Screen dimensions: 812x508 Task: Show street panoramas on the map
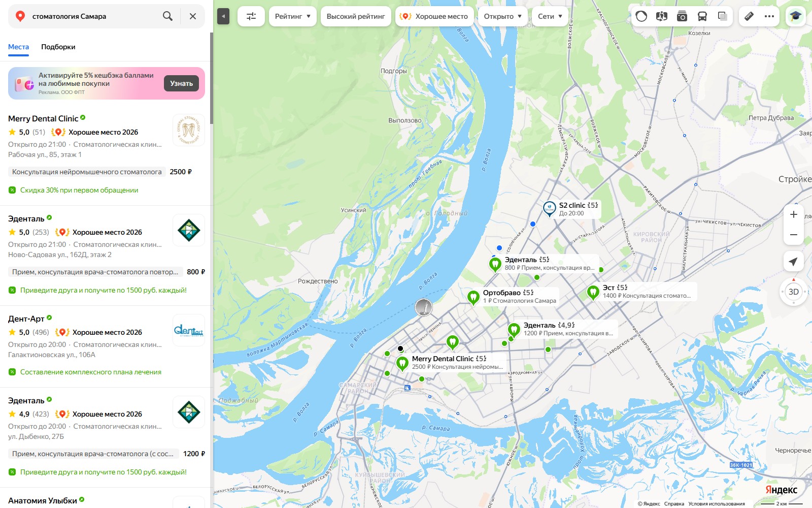pos(661,16)
